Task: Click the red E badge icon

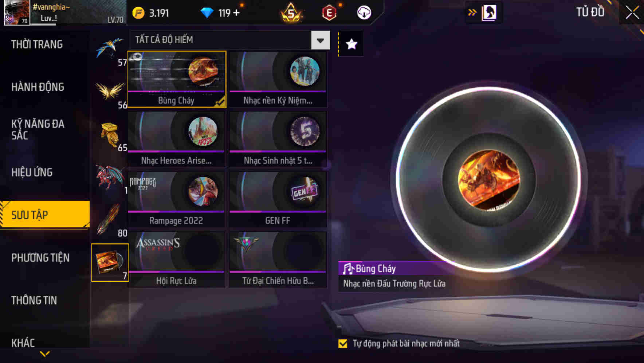Action: [x=329, y=13]
